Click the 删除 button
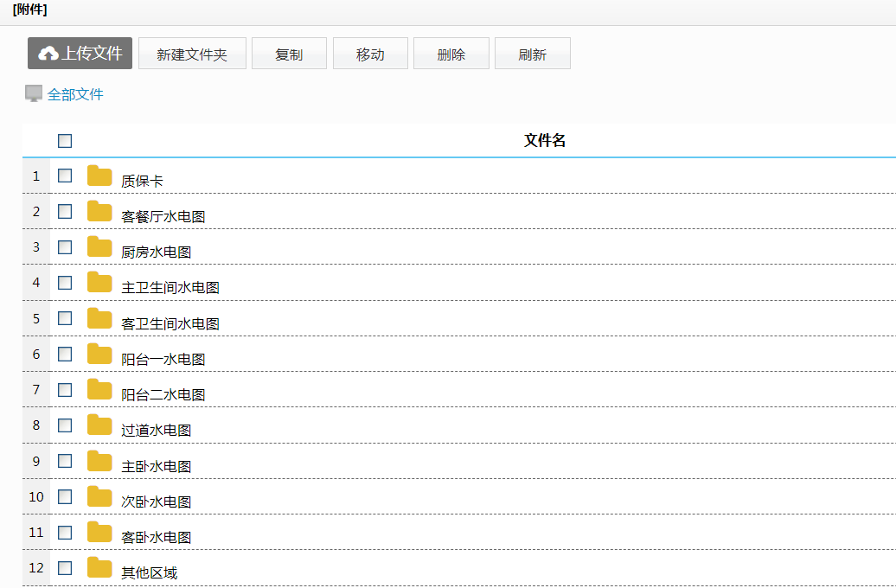The image size is (896, 588). click(451, 54)
